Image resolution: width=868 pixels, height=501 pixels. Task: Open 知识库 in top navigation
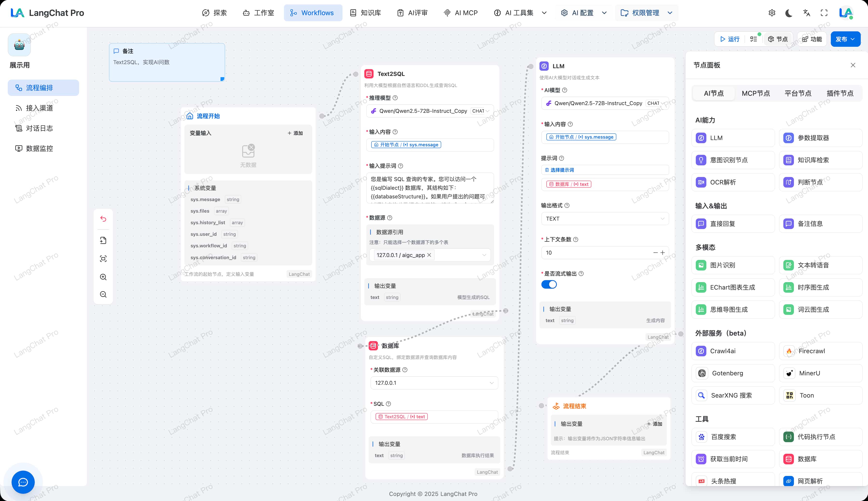pyautogui.click(x=365, y=13)
